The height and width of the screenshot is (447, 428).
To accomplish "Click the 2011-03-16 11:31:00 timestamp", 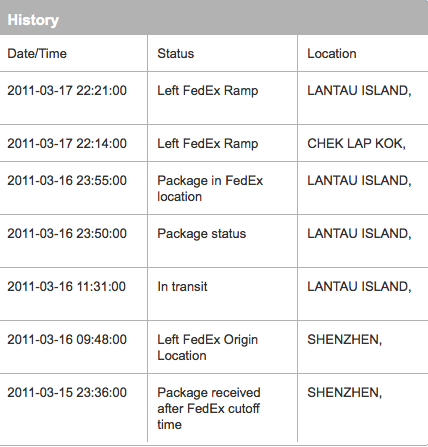I will (x=67, y=287).
